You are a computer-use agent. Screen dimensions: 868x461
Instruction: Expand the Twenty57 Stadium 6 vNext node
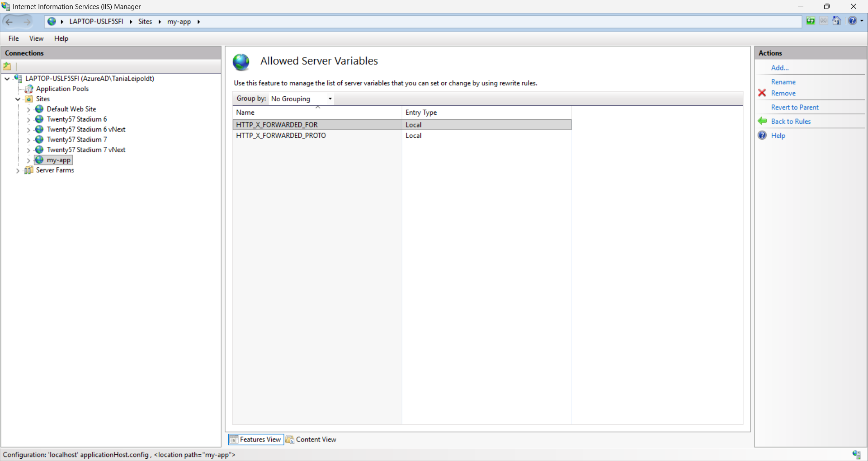click(28, 130)
